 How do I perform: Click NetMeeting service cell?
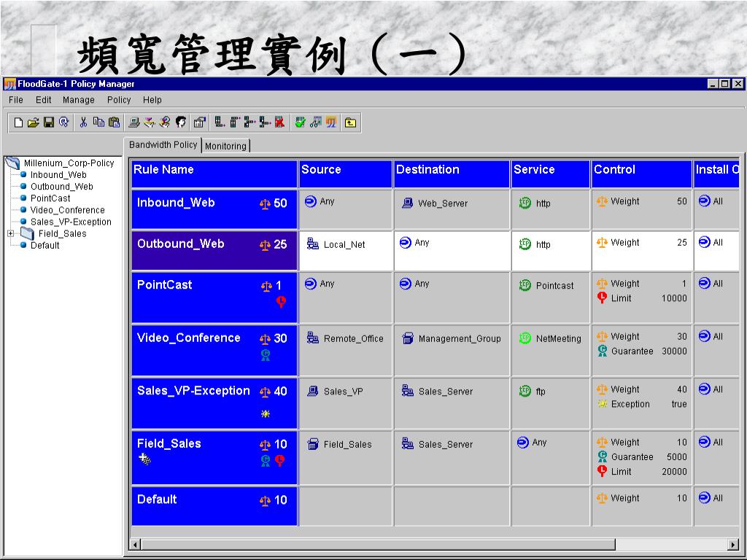click(551, 351)
